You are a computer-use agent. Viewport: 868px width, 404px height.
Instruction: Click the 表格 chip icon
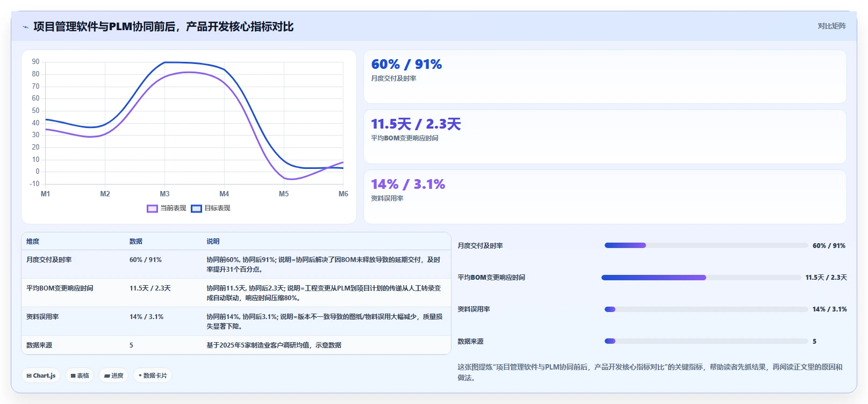click(73, 376)
